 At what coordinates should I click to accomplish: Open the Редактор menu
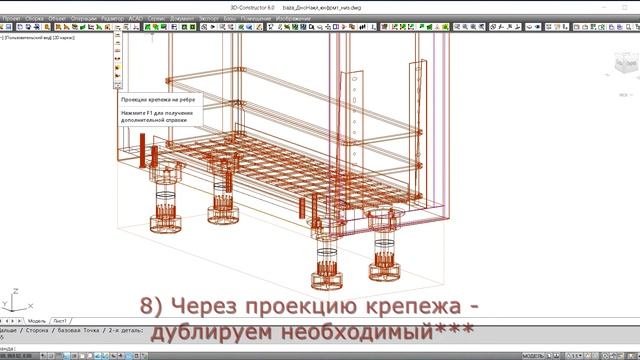(112, 18)
